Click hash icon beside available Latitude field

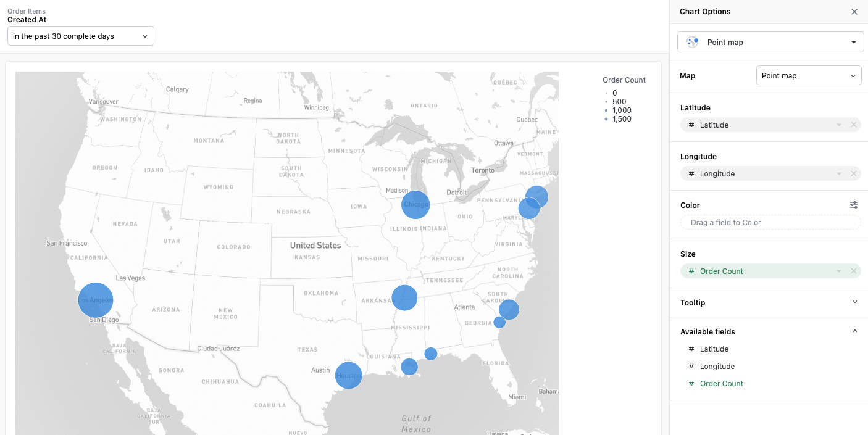(x=691, y=349)
